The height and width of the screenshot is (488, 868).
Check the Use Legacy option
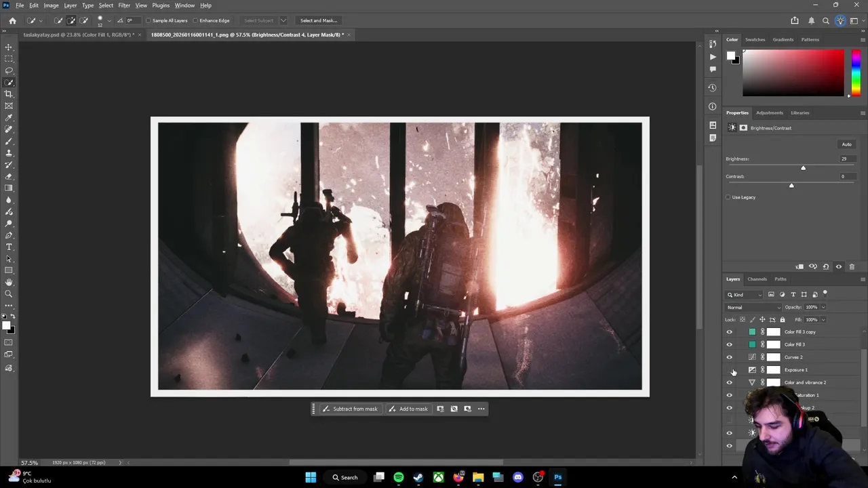pyautogui.click(x=728, y=197)
